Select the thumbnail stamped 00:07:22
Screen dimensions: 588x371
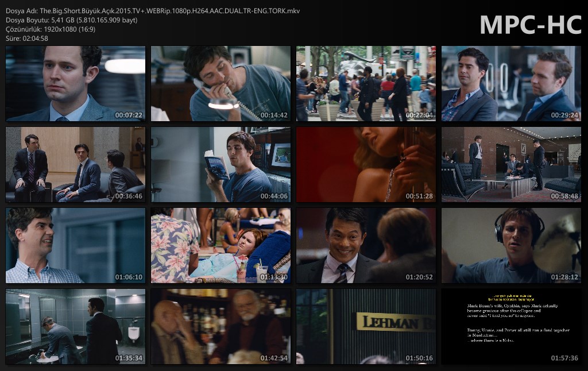(x=75, y=84)
